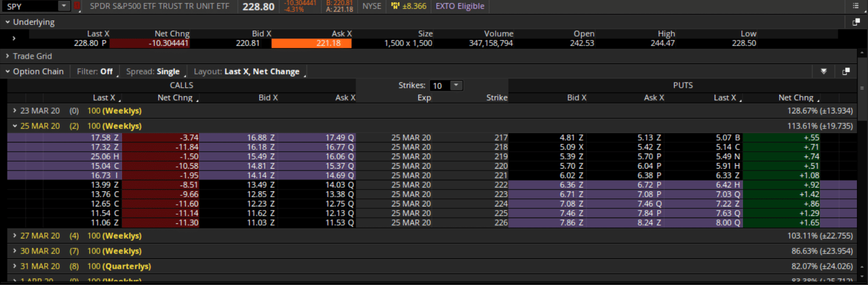Image resolution: width=868 pixels, height=285 pixels.
Task: Click the yellow implied move icon before ±8.366
Action: coord(395,6)
